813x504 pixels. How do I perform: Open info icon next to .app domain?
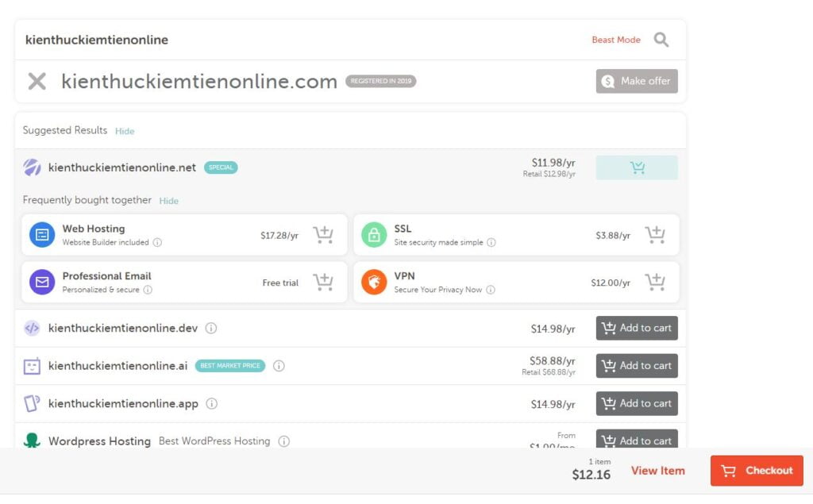[x=211, y=403]
